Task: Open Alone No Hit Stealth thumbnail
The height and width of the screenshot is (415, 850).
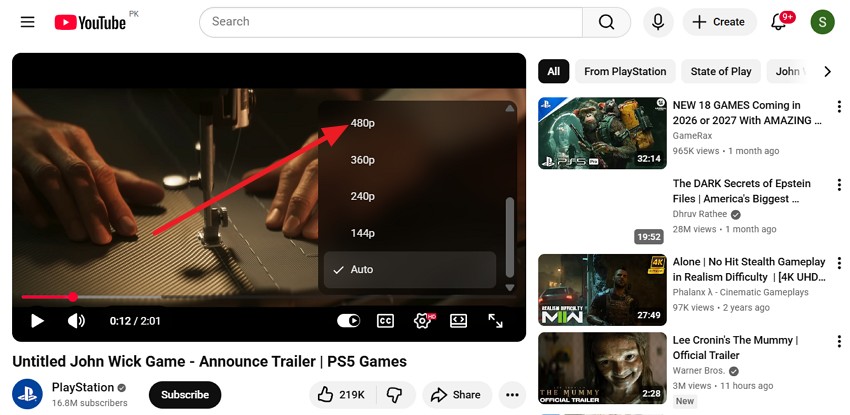Action: (x=602, y=290)
